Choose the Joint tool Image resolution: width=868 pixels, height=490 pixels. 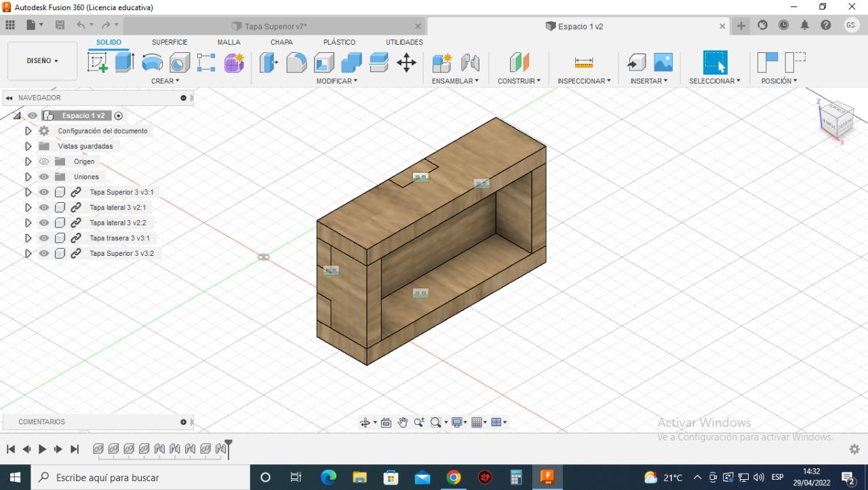[470, 62]
